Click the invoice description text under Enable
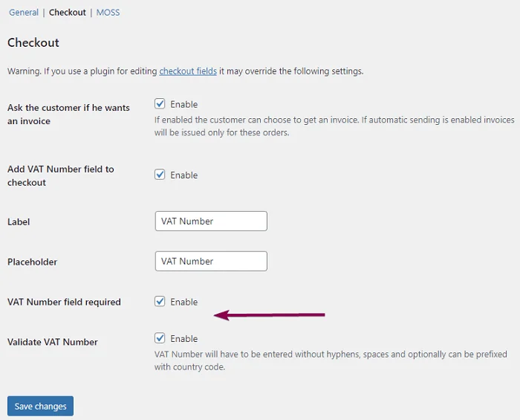The image size is (520, 420). click(334, 126)
